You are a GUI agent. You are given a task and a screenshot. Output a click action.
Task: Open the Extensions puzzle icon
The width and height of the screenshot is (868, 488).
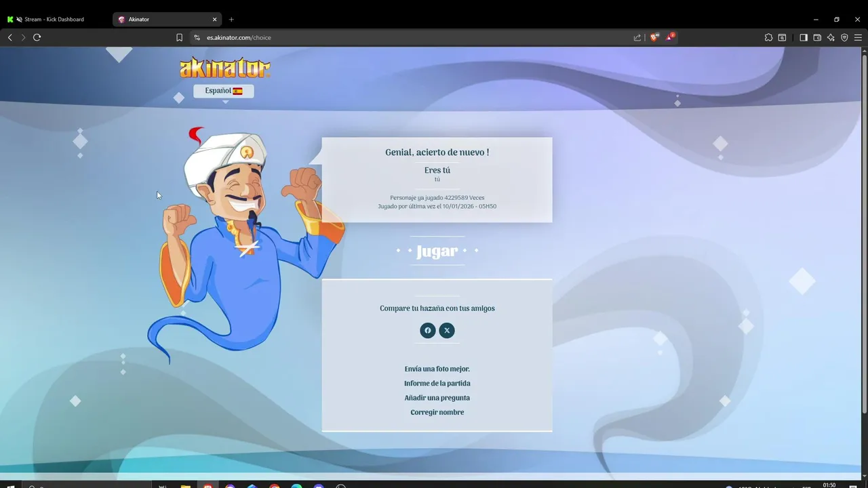tap(768, 37)
